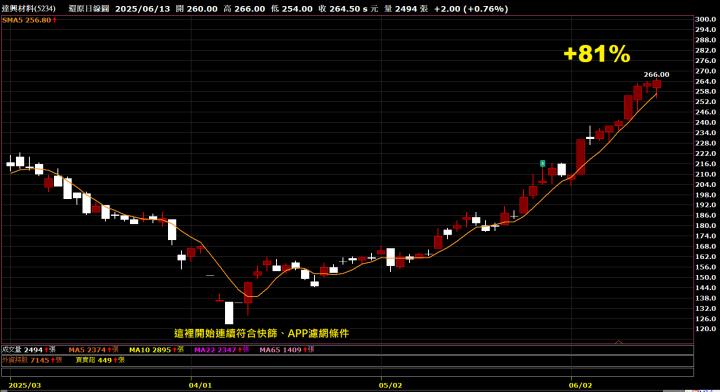The width and height of the screenshot is (720, 392).
Task: Toggle the MA65 1409 volume average label
Action: (281, 350)
